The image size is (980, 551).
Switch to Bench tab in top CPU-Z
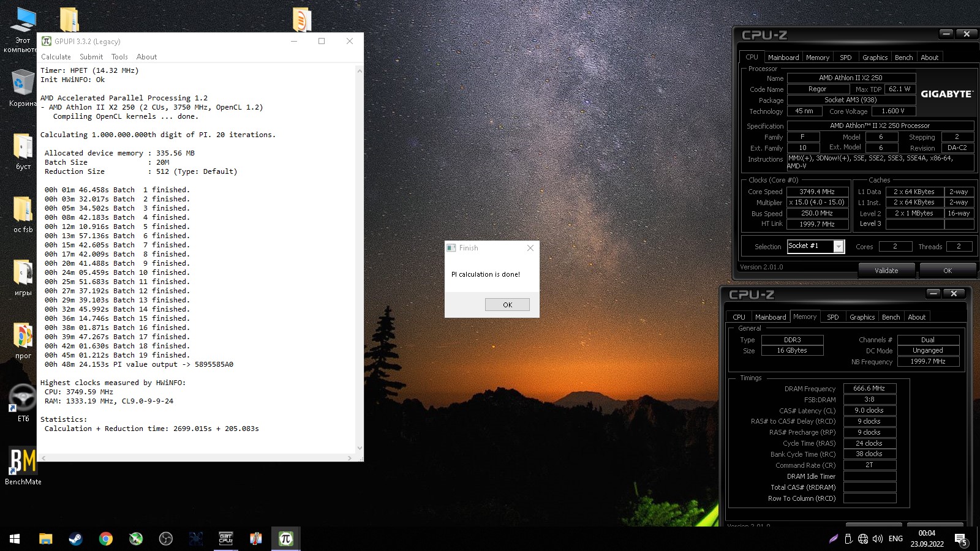tap(903, 58)
